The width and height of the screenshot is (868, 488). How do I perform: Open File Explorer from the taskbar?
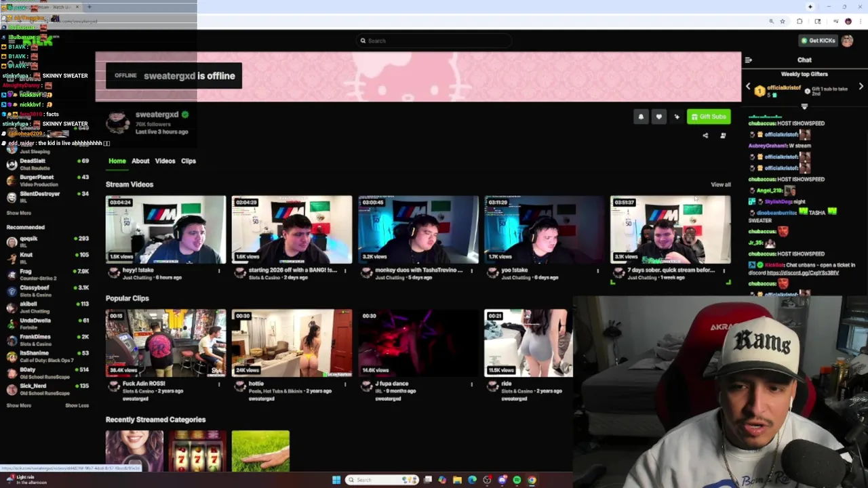(x=457, y=480)
